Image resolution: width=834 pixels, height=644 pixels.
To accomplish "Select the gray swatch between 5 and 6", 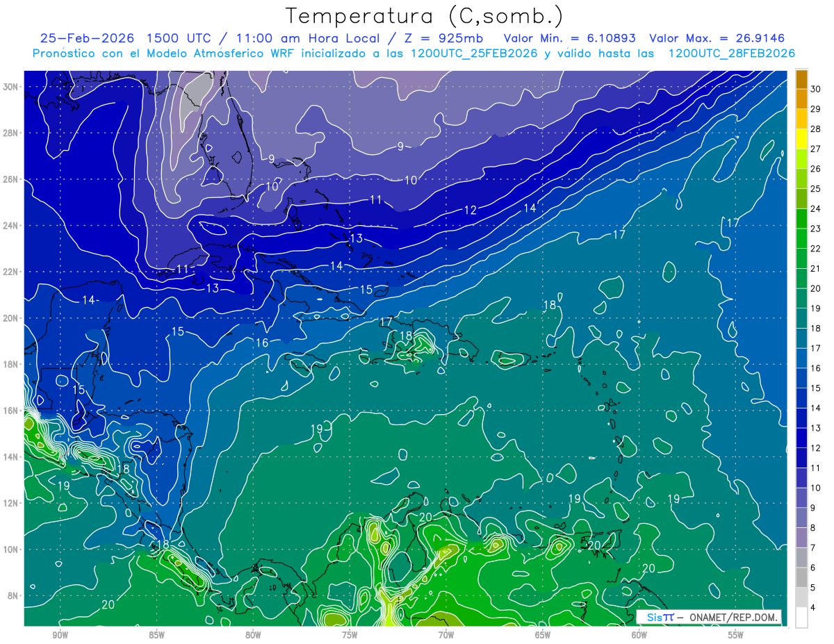I will click(801, 578).
